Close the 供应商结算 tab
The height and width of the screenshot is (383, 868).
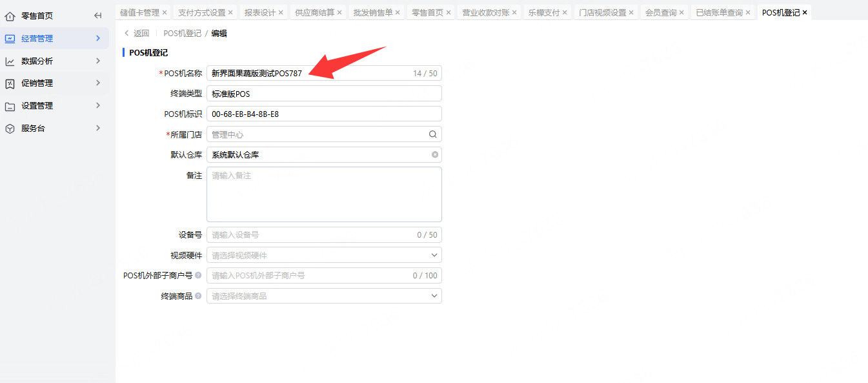tap(339, 12)
